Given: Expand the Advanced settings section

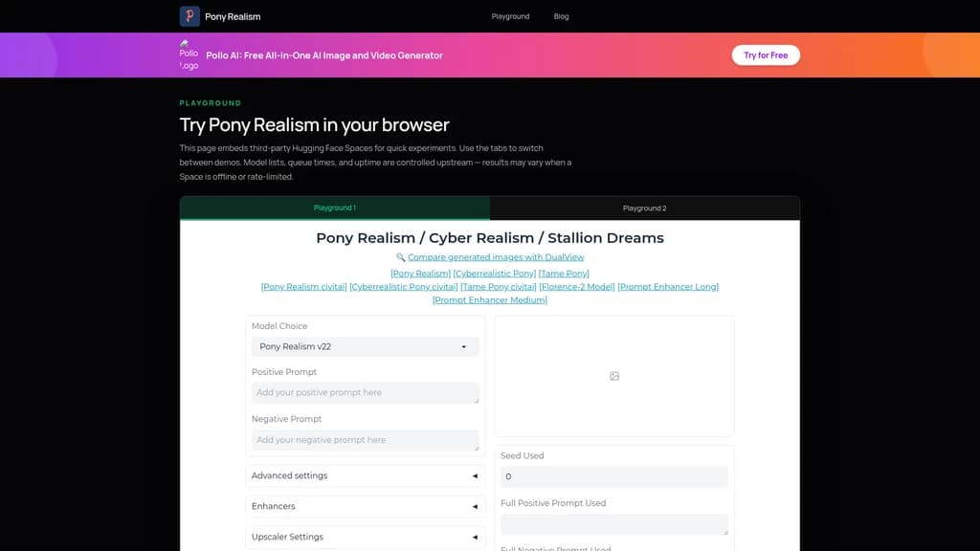Looking at the screenshot, I should (365, 476).
